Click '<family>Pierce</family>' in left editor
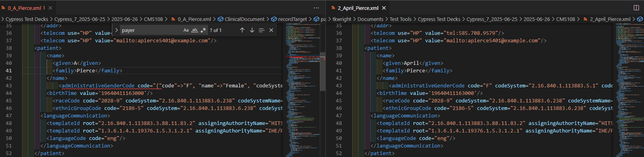Viewport: 644px width, 157px height. pyautogui.click(x=88, y=70)
